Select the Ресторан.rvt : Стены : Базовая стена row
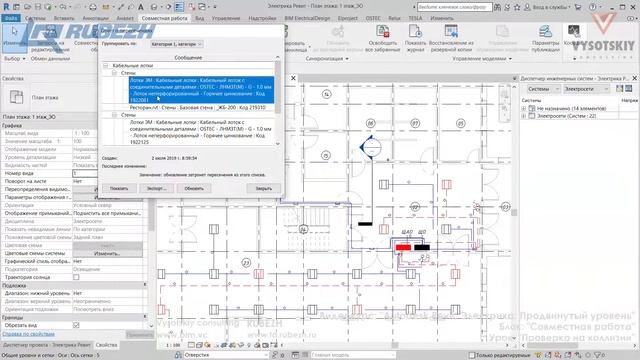The image size is (640, 360). coord(198,108)
